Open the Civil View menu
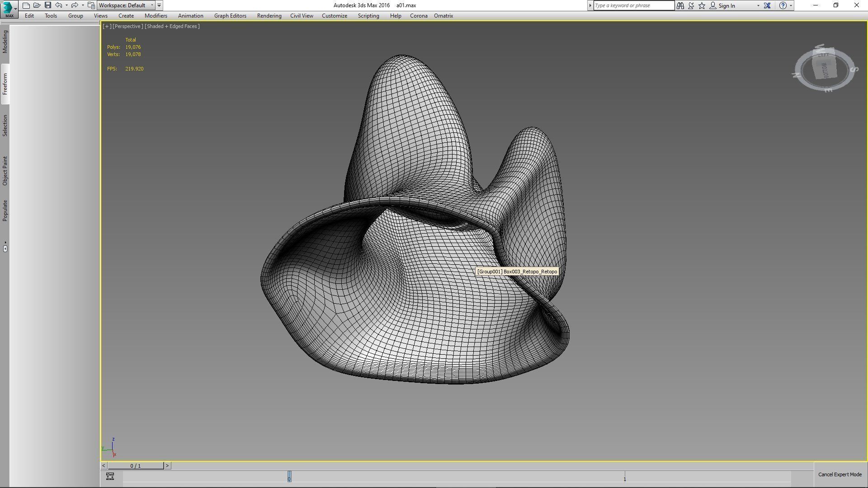868x488 pixels. tap(302, 16)
